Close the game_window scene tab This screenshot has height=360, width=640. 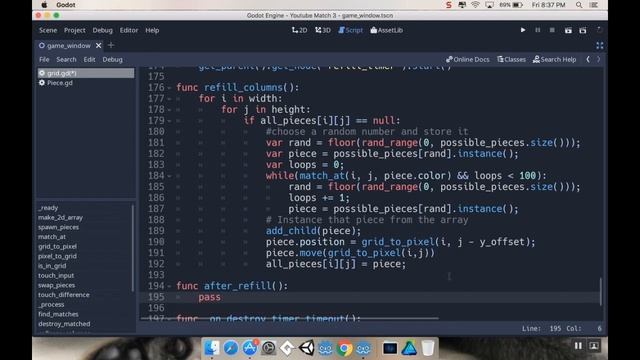(x=98, y=45)
